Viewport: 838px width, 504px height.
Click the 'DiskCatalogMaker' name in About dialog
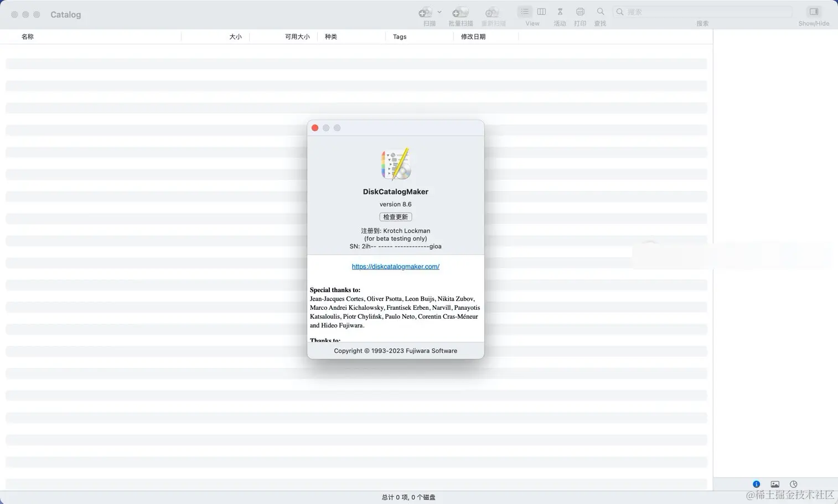click(396, 191)
